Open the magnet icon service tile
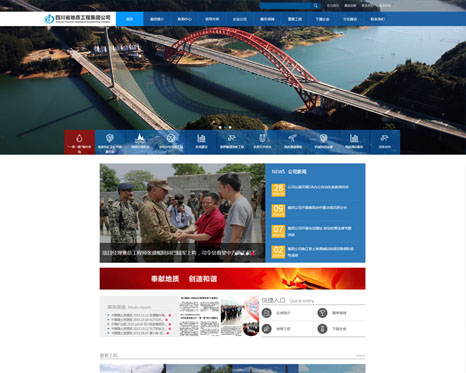 pyautogui.click(x=262, y=138)
